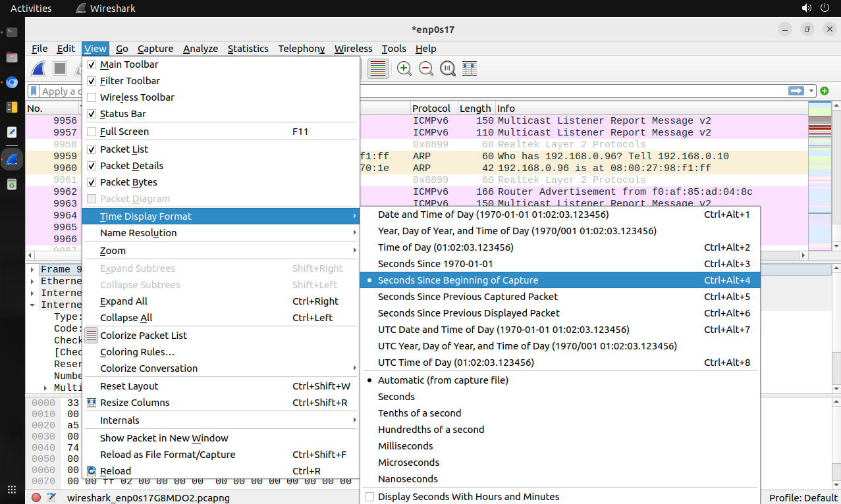Choose Time of Day time format
The height and width of the screenshot is (504, 841).
pyautogui.click(x=445, y=247)
